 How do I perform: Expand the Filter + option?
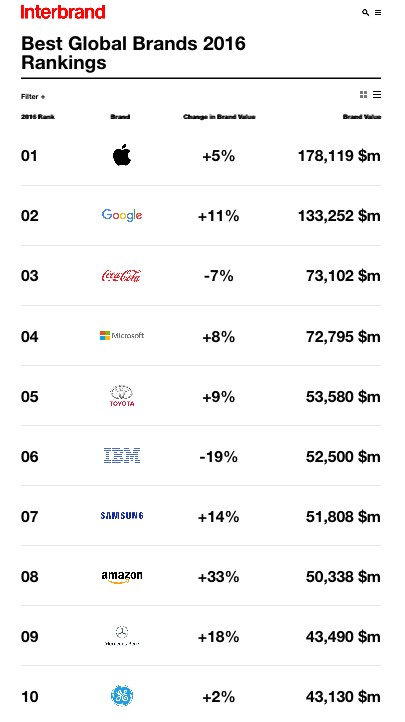pos(33,97)
